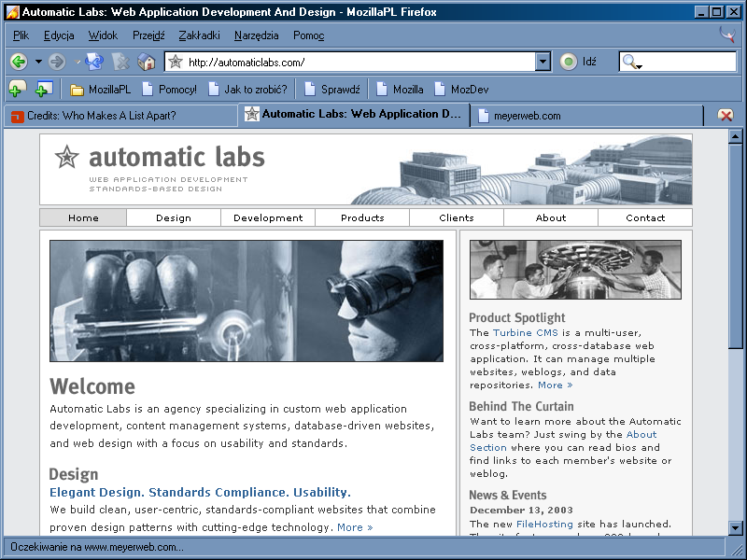Switch to Credits: Who Makes A List Apart tab

(x=121, y=116)
